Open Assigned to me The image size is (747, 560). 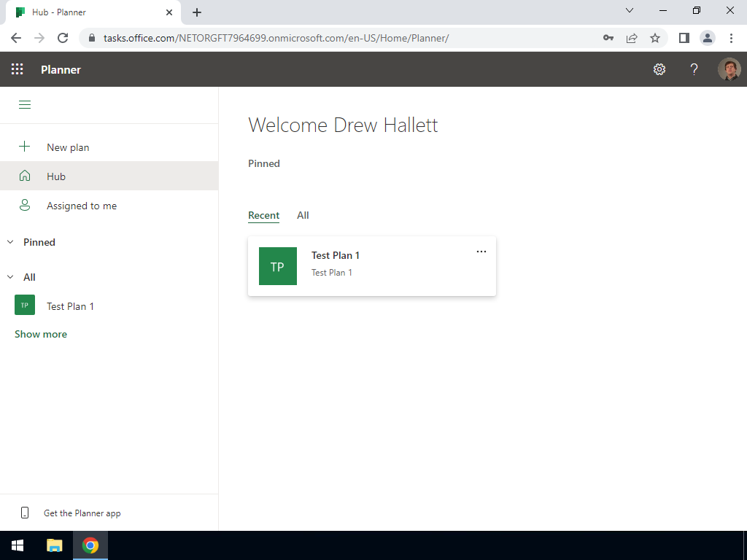coord(109,205)
